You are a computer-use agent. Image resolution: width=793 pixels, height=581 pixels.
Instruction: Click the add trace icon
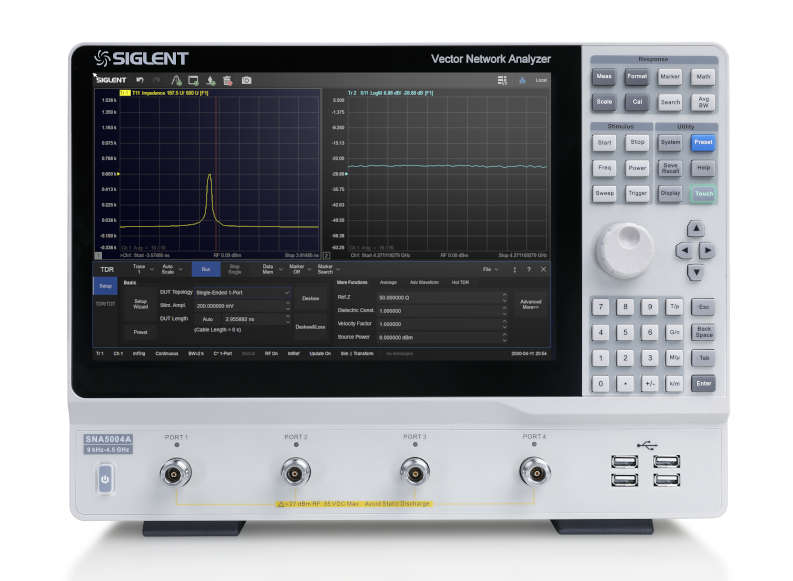176,80
